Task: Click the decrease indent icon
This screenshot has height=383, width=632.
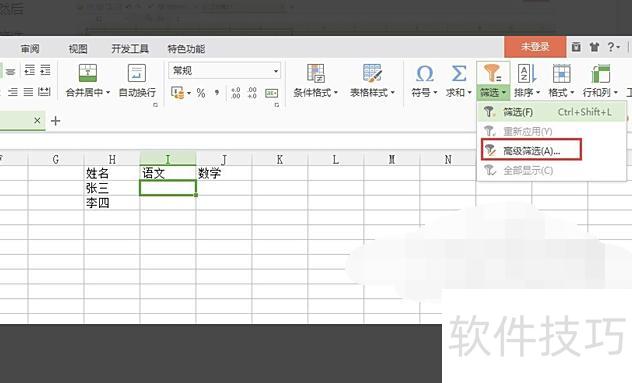Action: (29, 70)
